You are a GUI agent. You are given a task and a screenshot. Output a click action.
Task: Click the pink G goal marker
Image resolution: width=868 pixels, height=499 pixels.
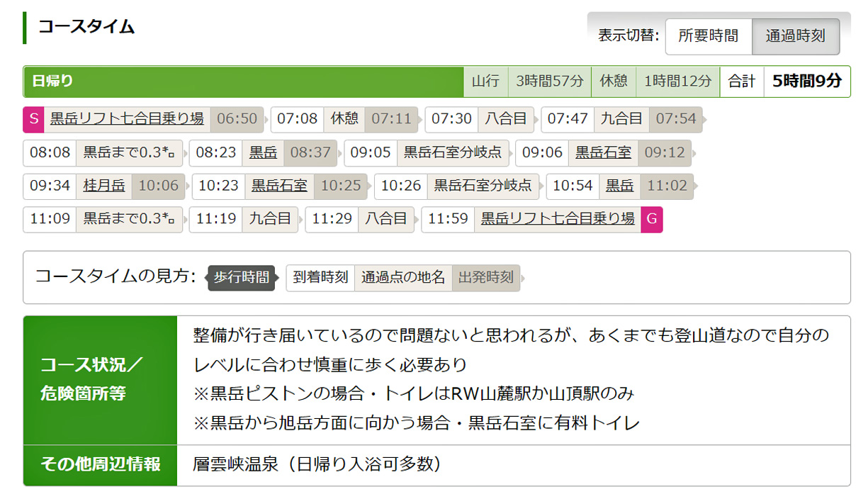click(651, 219)
